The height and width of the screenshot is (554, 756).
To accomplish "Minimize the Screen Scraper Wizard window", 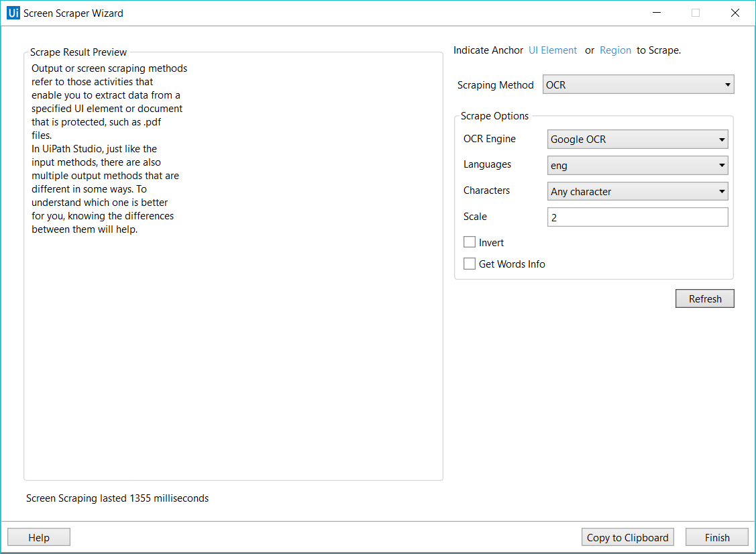I will pos(656,13).
